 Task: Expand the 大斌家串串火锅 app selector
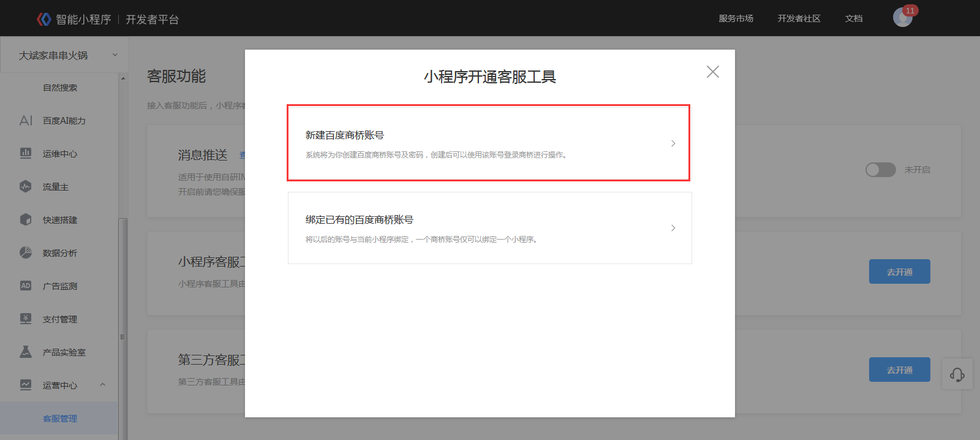tap(64, 55)
